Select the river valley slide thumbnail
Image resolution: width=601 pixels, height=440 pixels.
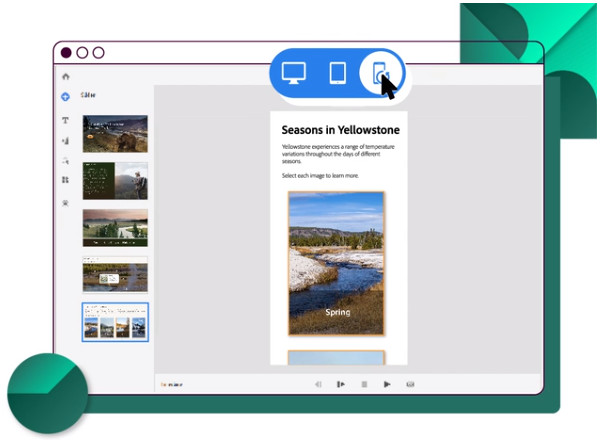pyautogui.click(x=115, y=228)
